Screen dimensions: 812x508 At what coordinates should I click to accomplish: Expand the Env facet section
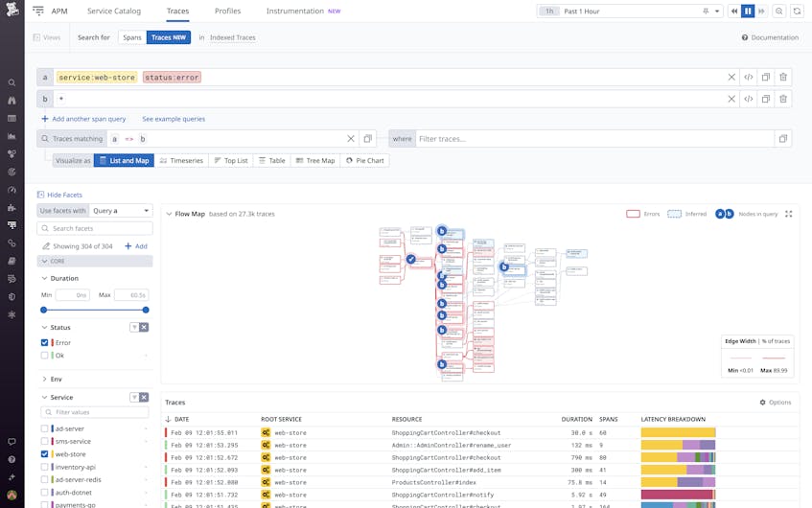tap(45, 379)
